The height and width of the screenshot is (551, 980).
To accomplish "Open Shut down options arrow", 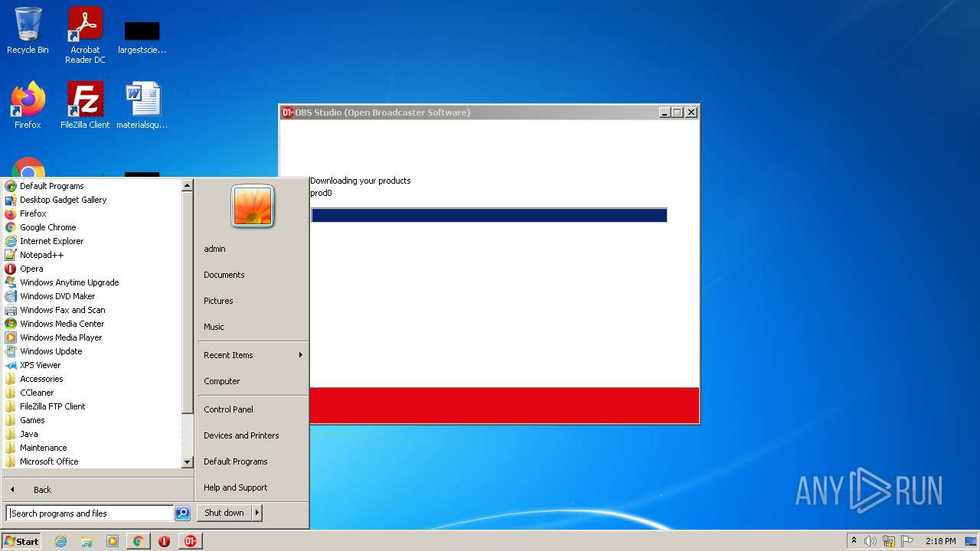I will click(x=257, y=513).
